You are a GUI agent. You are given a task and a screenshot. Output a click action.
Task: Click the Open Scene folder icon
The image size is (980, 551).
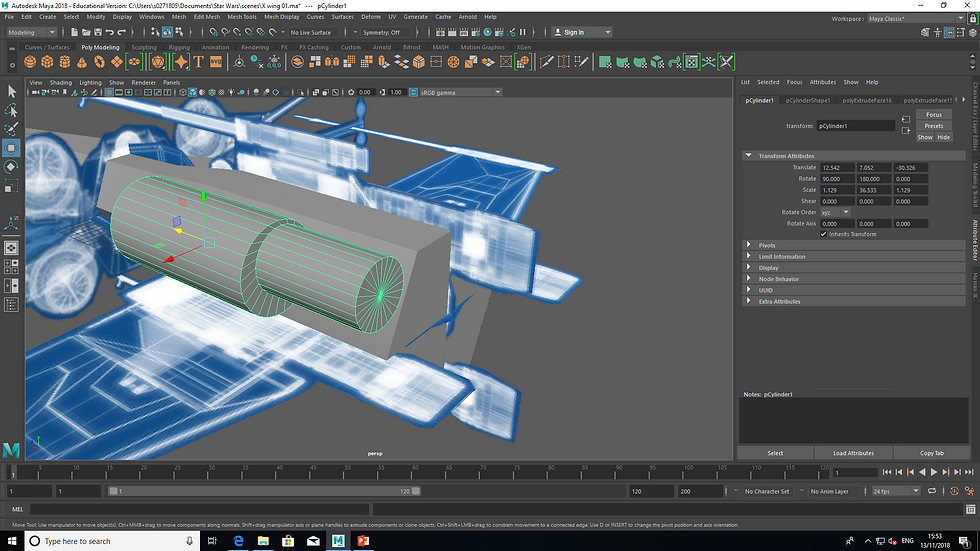click(86, 32)
